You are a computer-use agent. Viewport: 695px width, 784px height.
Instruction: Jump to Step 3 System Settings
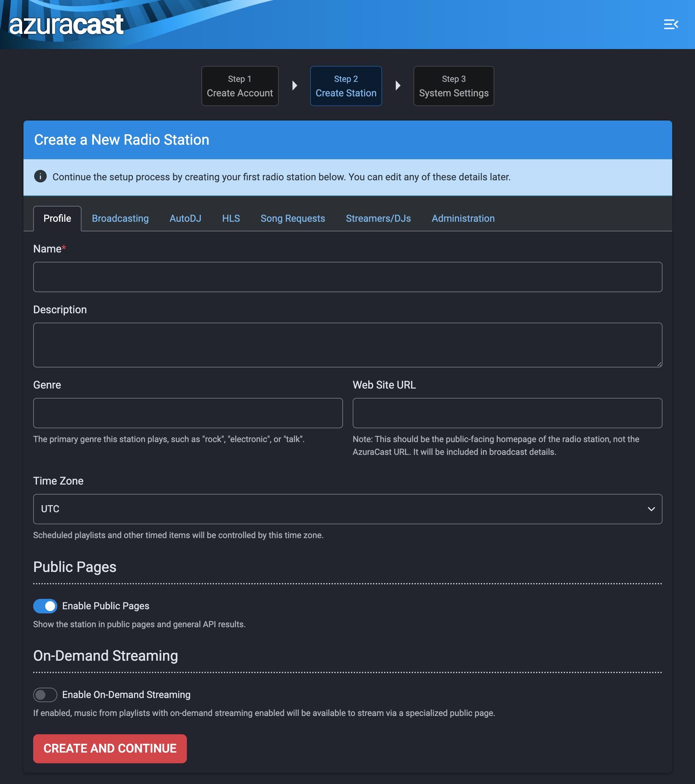[453, 86]
